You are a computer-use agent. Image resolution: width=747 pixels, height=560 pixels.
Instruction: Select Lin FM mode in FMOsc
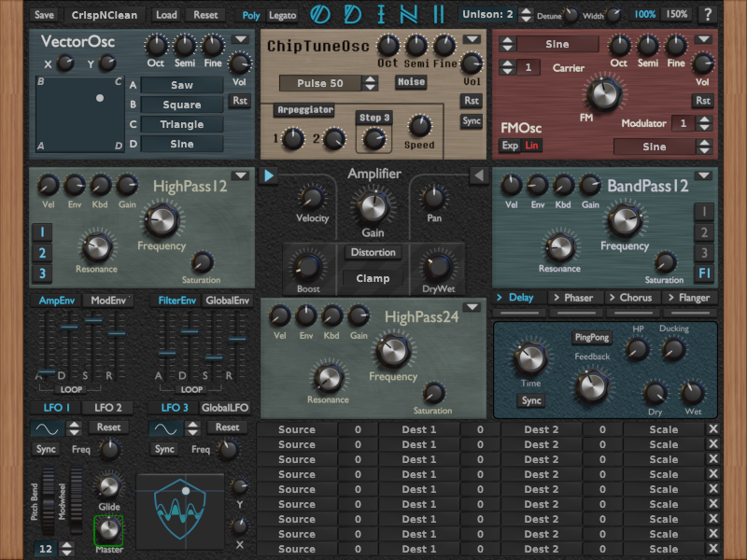point(531,146)
